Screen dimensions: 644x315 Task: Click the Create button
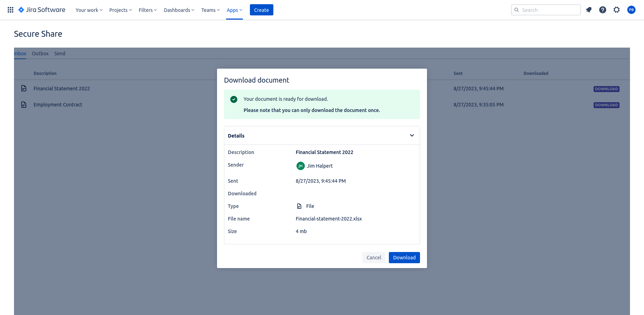pos(261,10)
